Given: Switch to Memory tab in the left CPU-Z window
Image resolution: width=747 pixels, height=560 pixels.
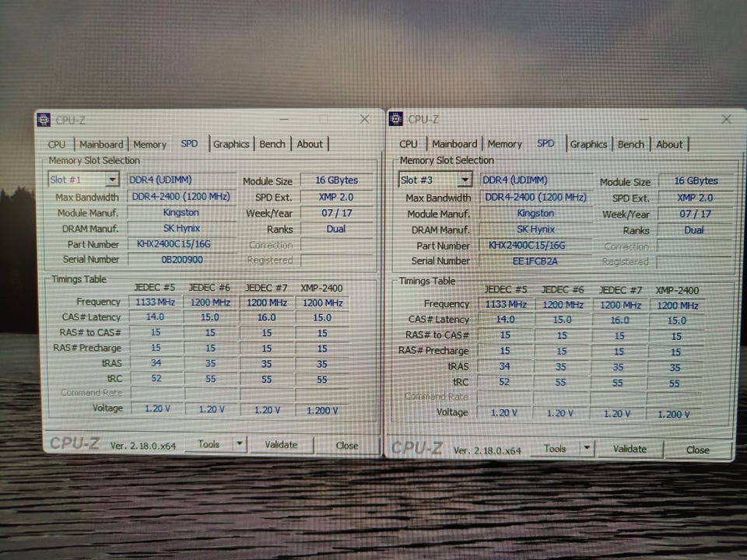Looking at the screenshot, I should tap(149, 145).
